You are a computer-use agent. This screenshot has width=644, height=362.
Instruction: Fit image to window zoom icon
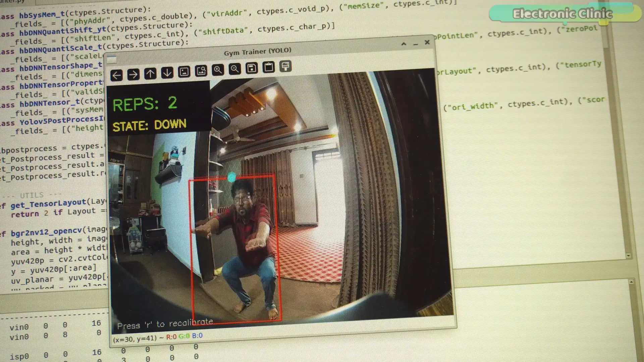pos(201,70)
